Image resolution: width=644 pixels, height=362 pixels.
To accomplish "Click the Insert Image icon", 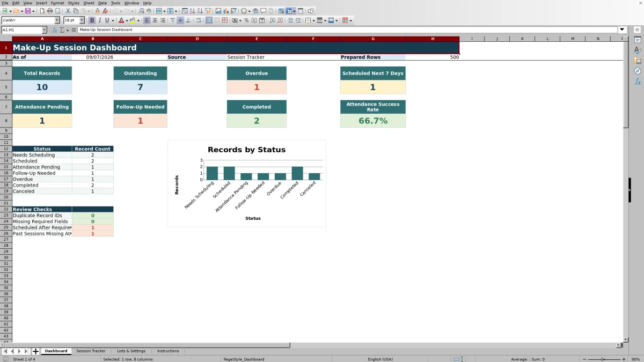I will [218, 11].
